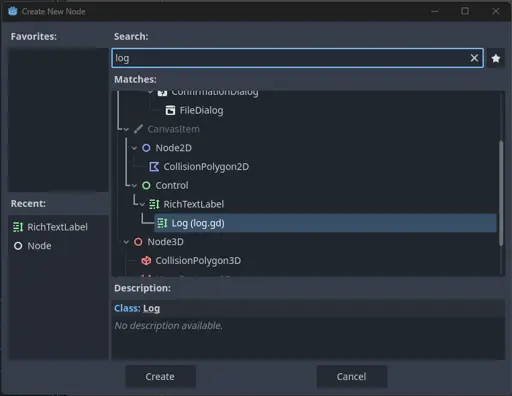Open the Log class name link
512x396 pixels.
pos(151,309)
